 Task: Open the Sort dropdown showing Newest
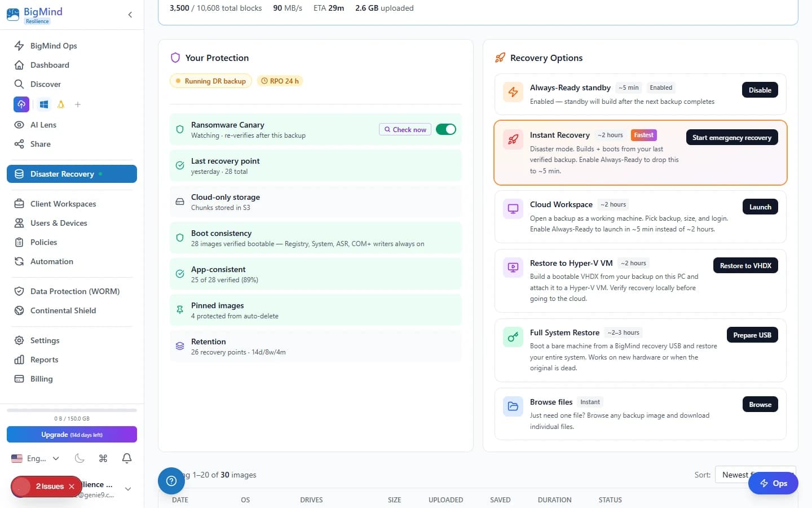click(756, 475)
